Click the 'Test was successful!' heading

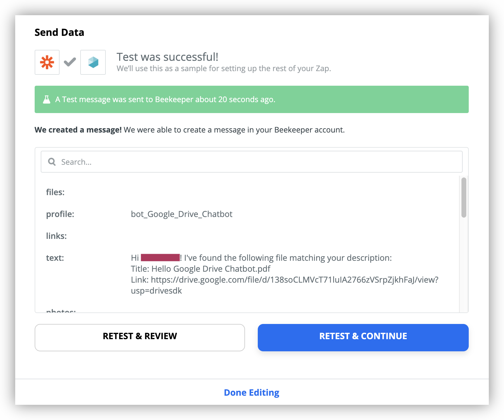(x=167, y=57)
